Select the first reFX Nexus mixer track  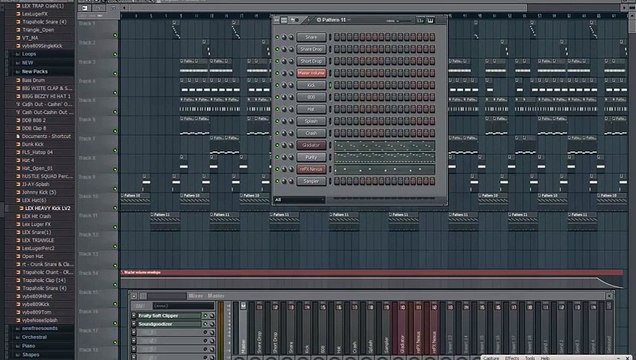click(418, 328)
